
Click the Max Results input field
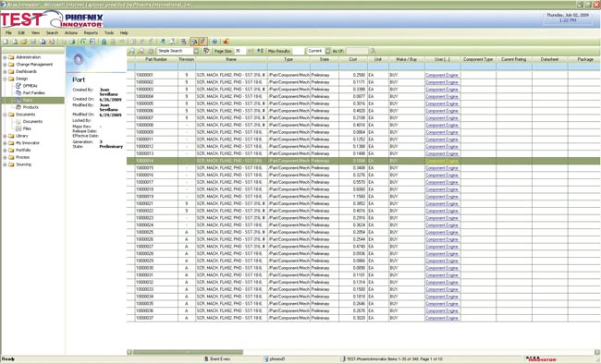(x=298, y=51)
